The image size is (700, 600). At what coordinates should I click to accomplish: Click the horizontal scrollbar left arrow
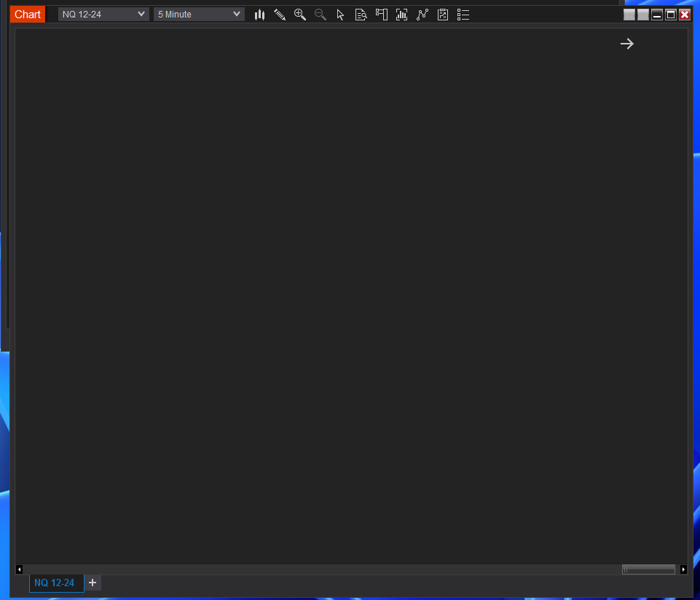19,569
